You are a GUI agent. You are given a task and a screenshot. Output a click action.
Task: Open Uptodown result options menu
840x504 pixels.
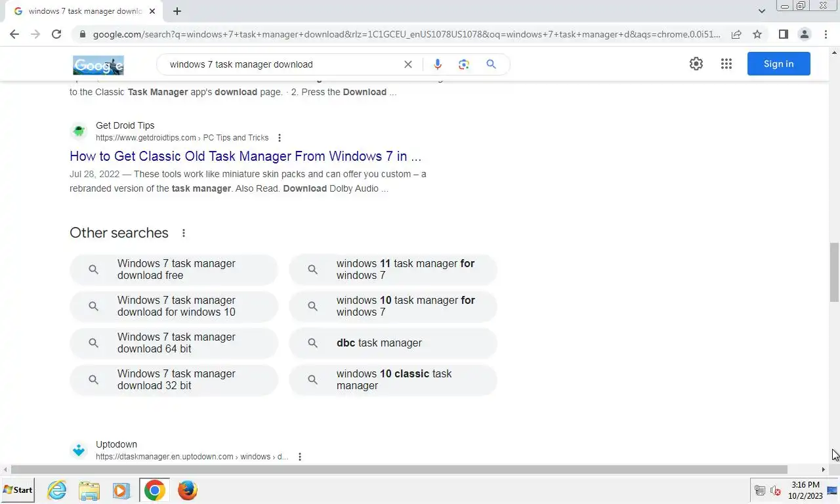pos(300,457)
